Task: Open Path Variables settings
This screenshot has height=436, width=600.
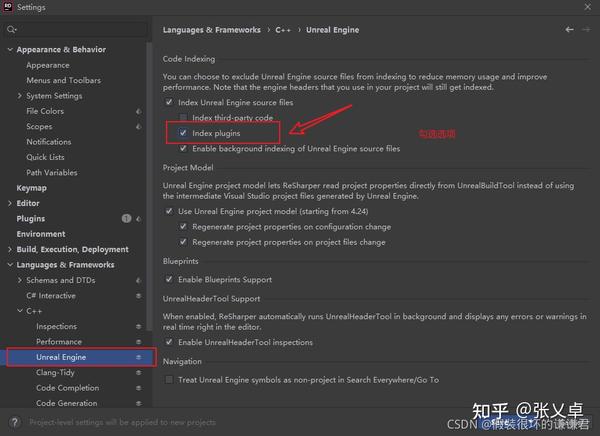Action: (52, 172)
